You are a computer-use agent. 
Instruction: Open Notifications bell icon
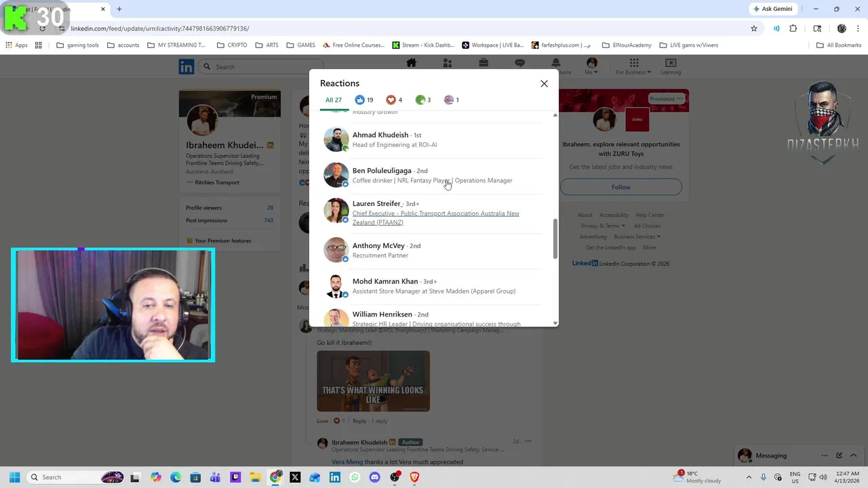555,63
